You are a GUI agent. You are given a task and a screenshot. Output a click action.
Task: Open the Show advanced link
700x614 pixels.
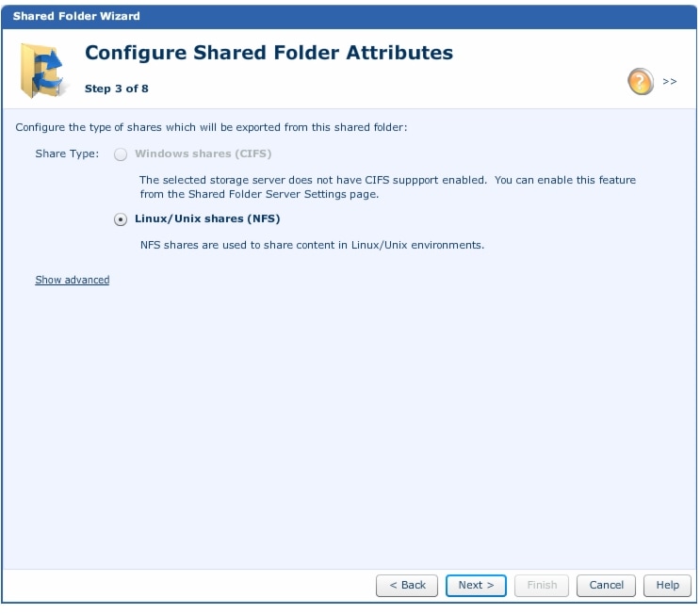click(x=73, y=280)
